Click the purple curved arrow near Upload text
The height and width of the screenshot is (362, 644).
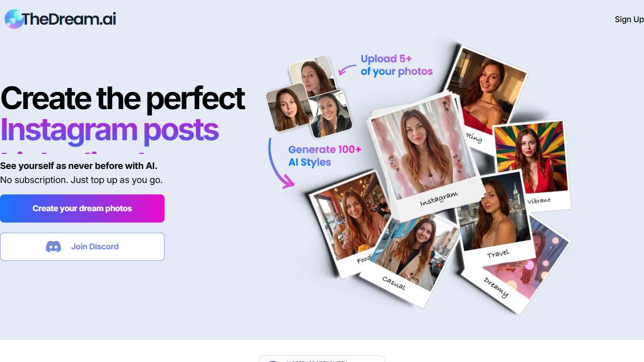coord(347,69)
